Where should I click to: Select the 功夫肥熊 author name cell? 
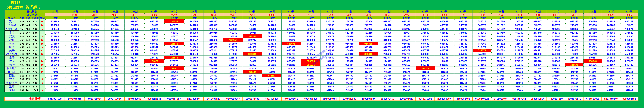pyautogui.click(x=12, y=54)
